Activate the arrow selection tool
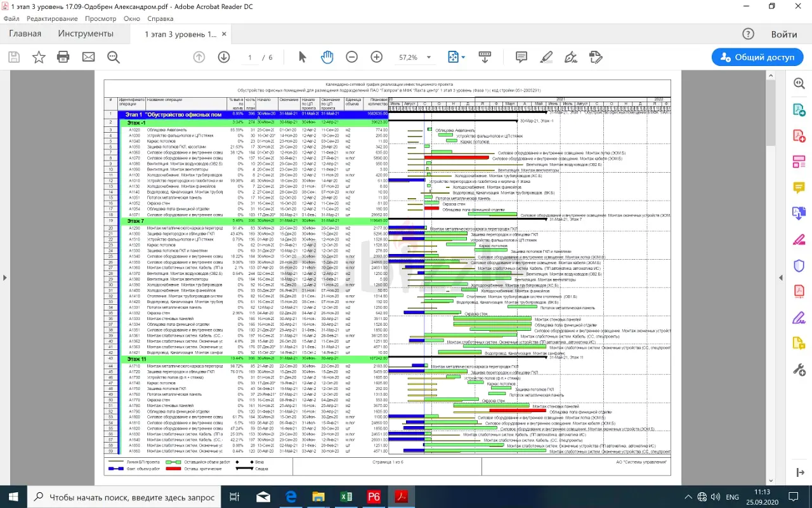This screenshot has width=812, height=508. [302, 57]
